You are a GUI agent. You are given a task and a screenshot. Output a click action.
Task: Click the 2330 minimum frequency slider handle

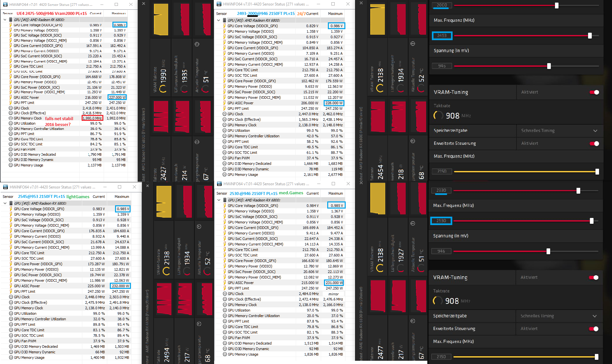(x=578, y=191)
